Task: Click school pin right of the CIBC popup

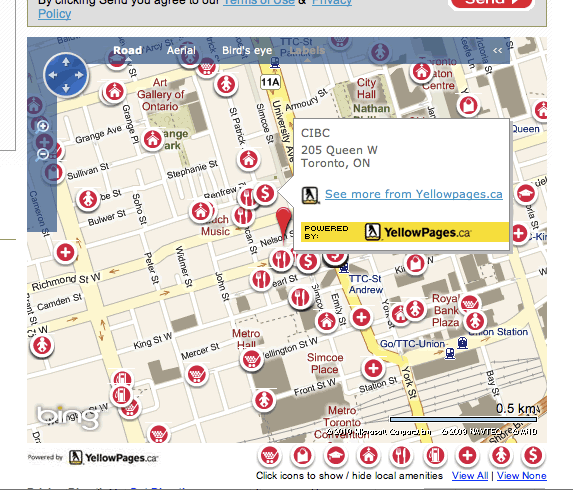Action: pos(525,193)
